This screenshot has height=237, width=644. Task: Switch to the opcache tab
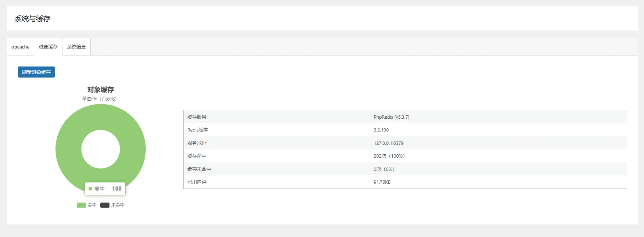20,47
